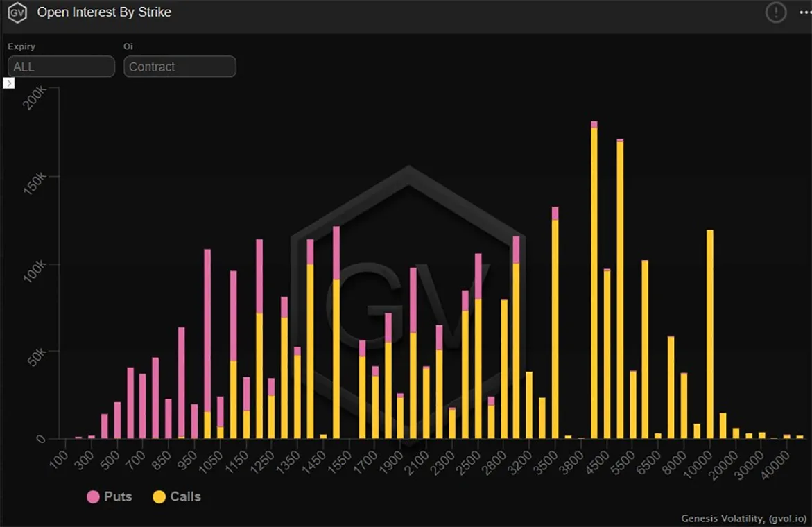Open the Oi Contract dropdown
Image resolution: width=812 pixels, height=527 pixels.
coord(180,67)
